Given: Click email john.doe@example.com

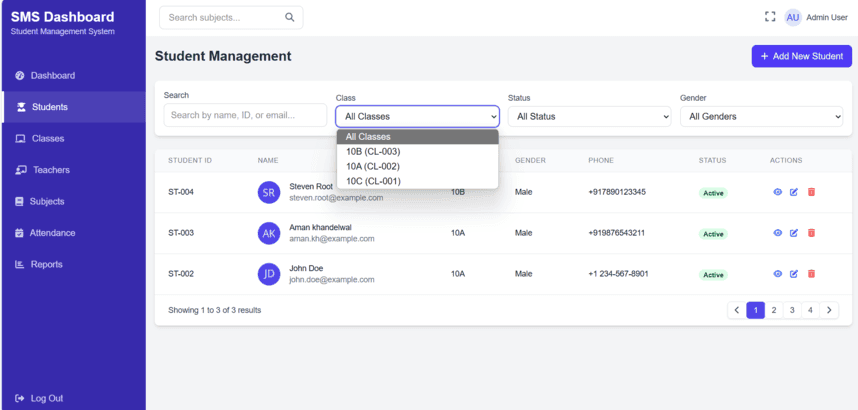Looking at the screenshot, I should point(332,280).
